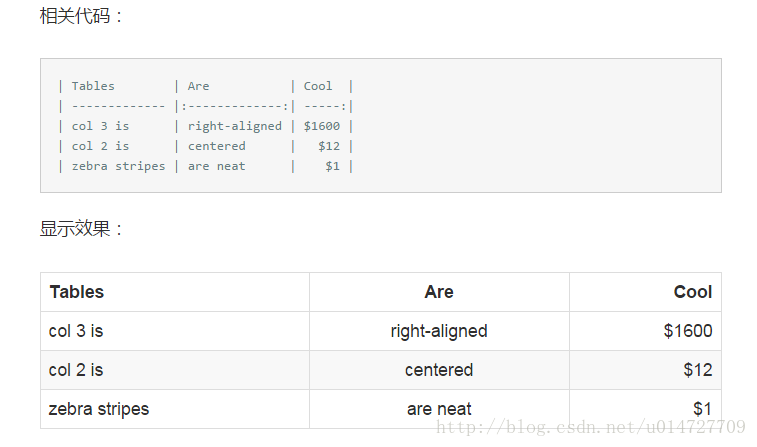757x447 pixels.
Task: Select the 'zebra stripes' table cell
Action: click(x=175, y=409)
